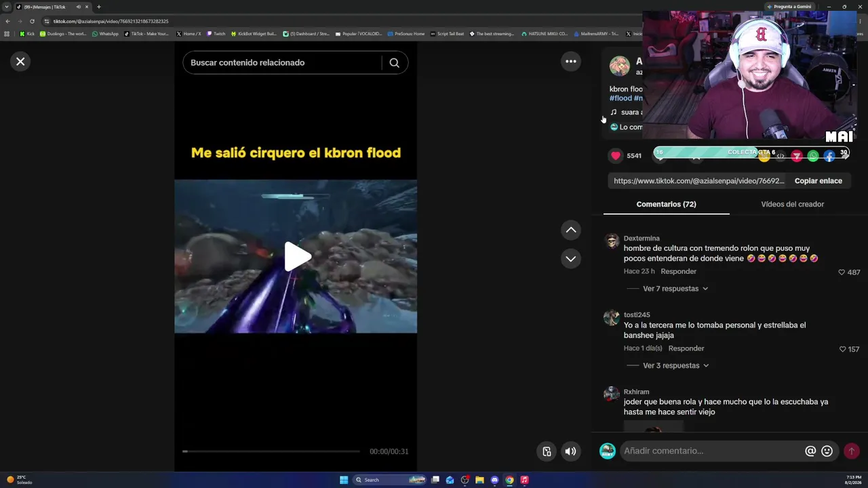Click the Dextermina username
Image resolution: width=868 pixels, height=488 pixels.
point(642,239)
